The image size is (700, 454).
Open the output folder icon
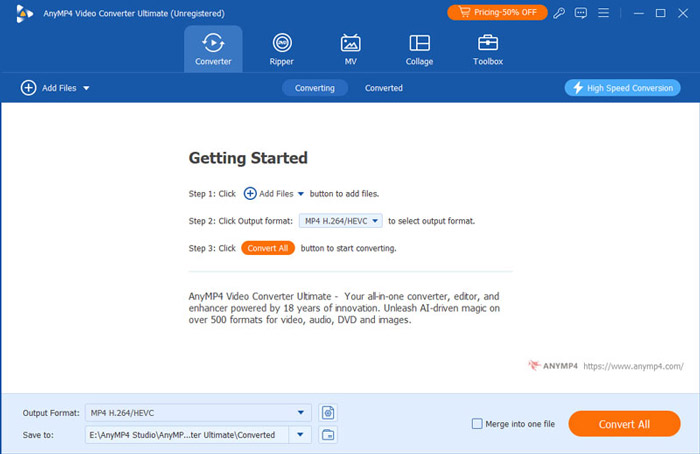[328, 435]
